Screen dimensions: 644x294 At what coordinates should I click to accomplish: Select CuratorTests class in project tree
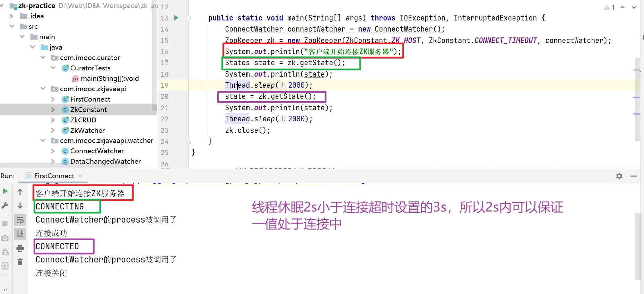tap(90, 68)
